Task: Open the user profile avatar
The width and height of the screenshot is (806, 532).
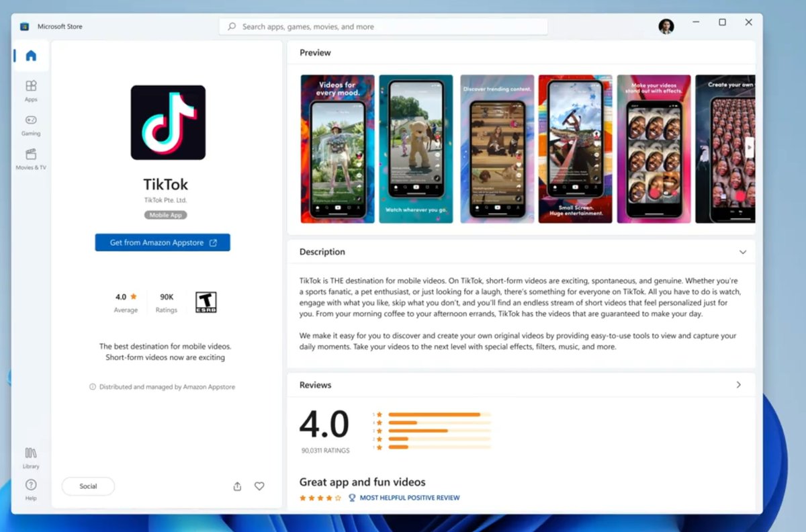Action: [666, 27]
